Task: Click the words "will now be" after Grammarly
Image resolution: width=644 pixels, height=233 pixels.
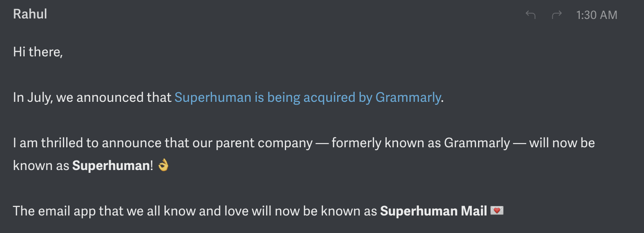Action: tap(562, 143)
